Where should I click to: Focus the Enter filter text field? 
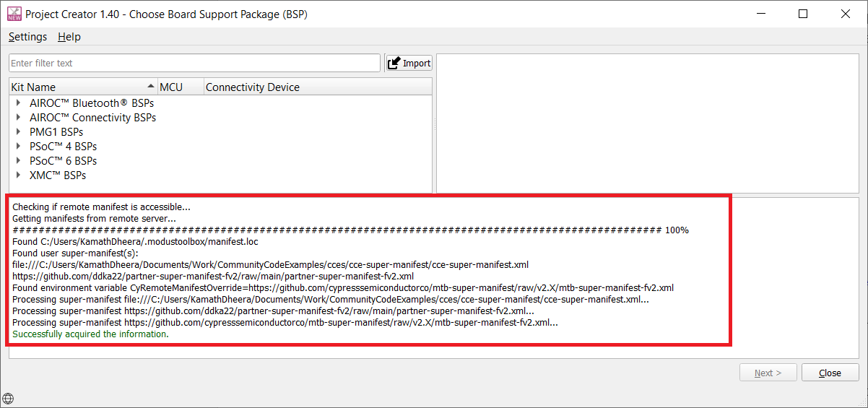coord(194,63)
